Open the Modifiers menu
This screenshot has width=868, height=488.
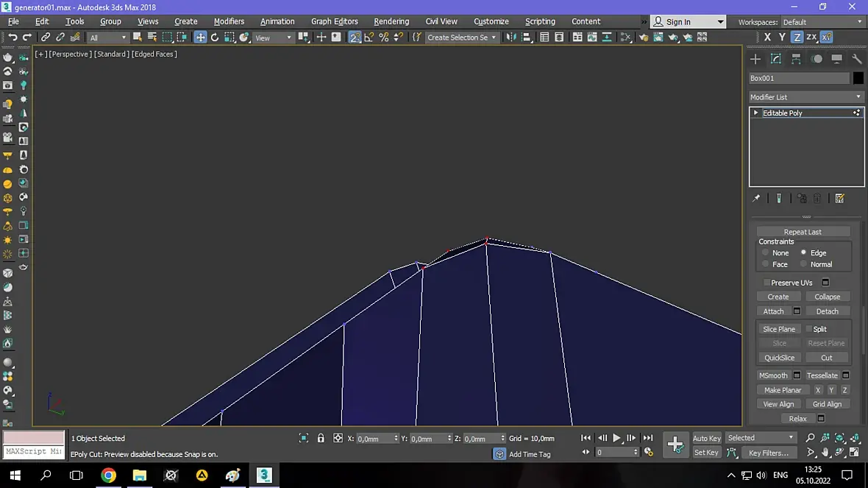(229, 21)
